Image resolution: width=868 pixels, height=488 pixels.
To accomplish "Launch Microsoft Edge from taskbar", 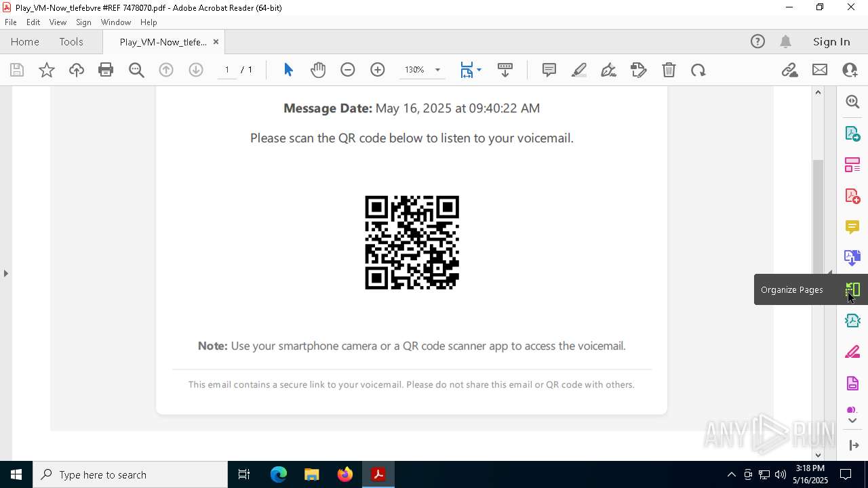I will point(279,474).
